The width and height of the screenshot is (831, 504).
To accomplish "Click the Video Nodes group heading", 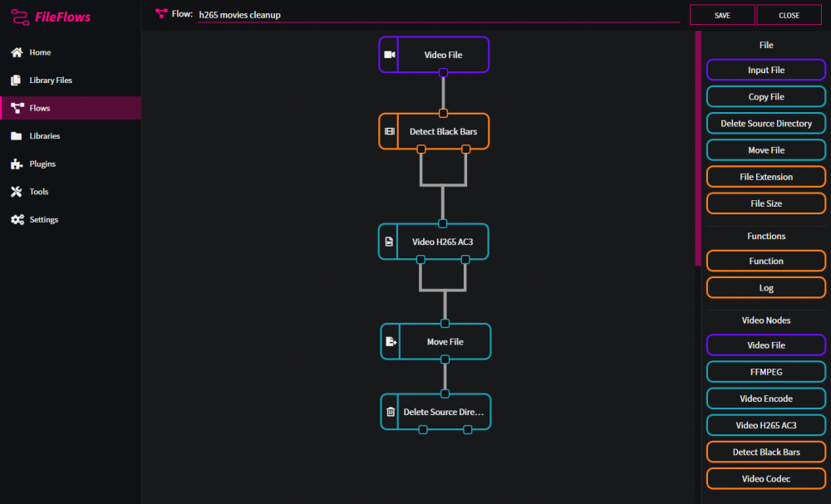I will pos(766,321).
